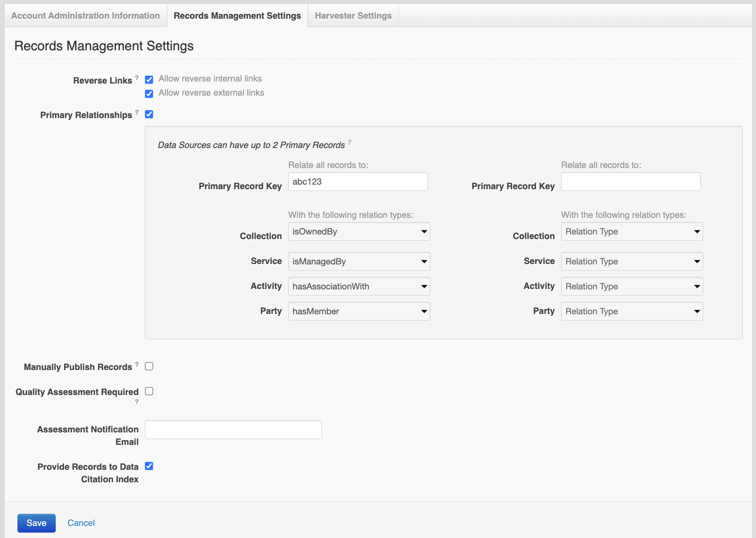Open the isManagedBy Service dropdown
The image size is (756, 538).
tap(359, 262)
